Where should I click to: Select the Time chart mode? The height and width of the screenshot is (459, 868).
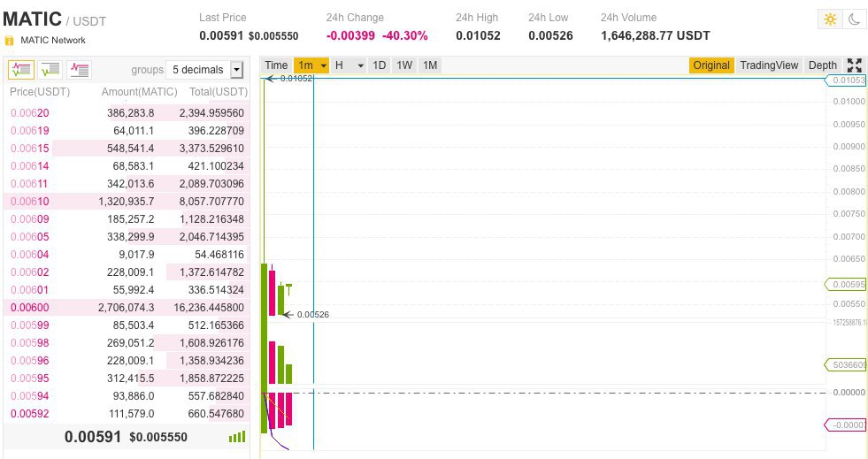[276, 65]
